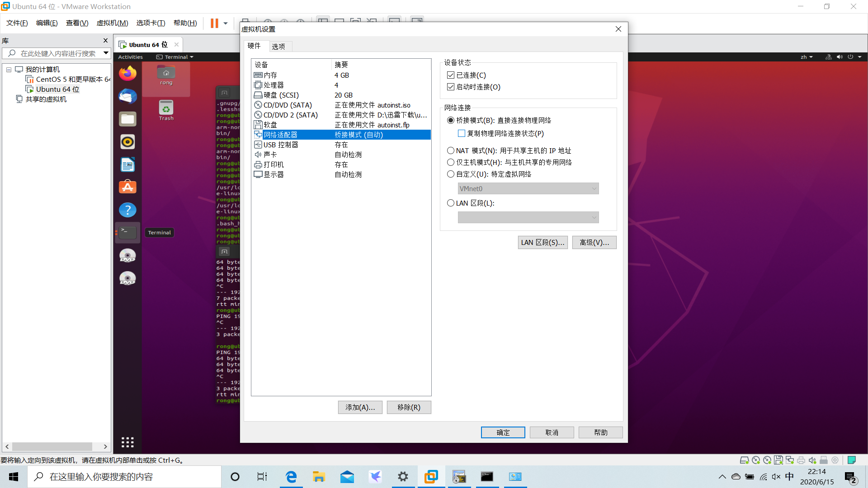Click the 添加(A)... button
This screenshot has height=488, width=868.
click(x=360, y=407)
